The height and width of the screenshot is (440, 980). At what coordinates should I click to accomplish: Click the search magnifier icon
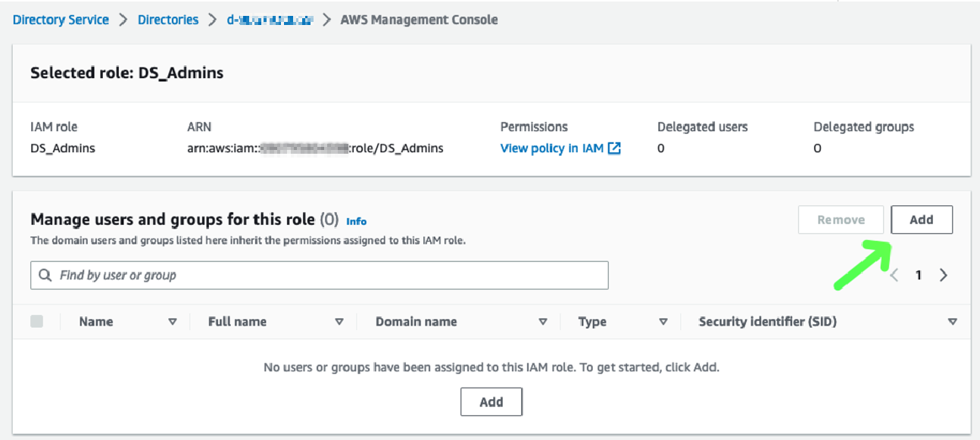coord(45,276)
